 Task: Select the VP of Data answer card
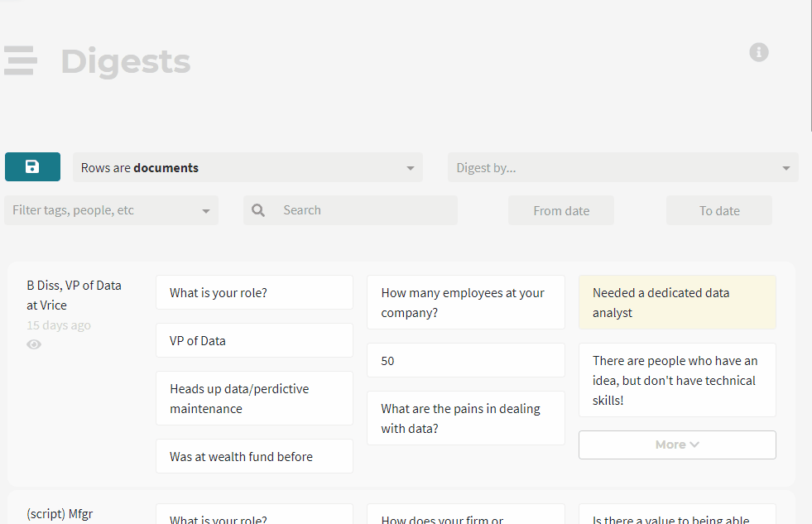254,340
